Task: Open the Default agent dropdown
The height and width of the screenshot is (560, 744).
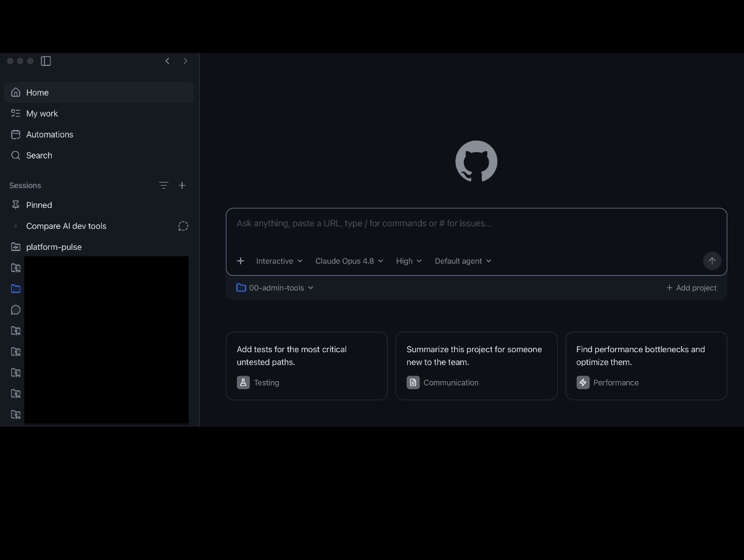Action: (x=463, y=261)
